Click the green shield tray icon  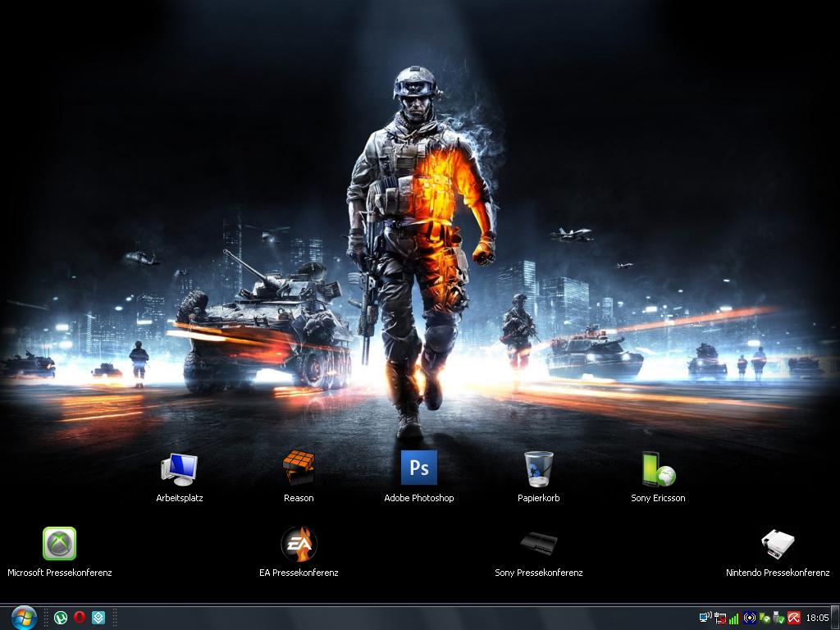(764, 619)
